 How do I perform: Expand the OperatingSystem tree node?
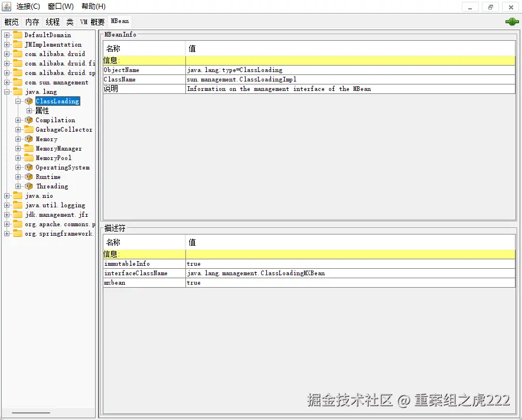[18, 167]
